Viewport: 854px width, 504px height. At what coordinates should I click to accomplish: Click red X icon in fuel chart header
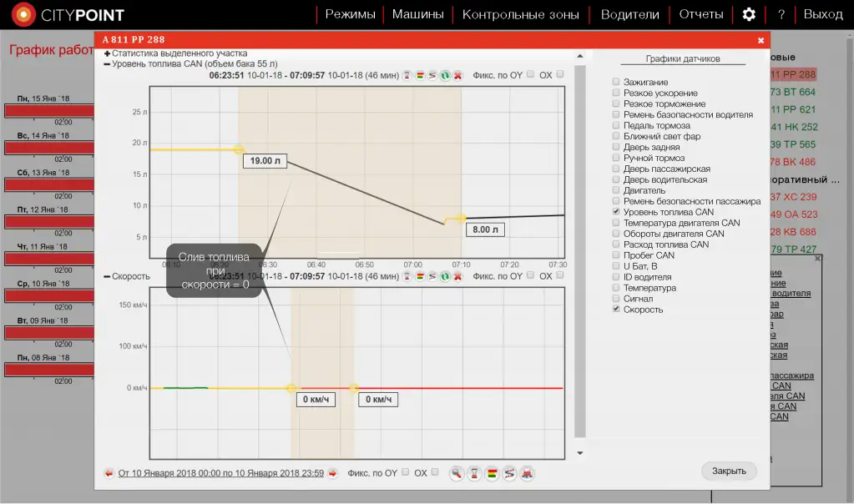(457, 75)
